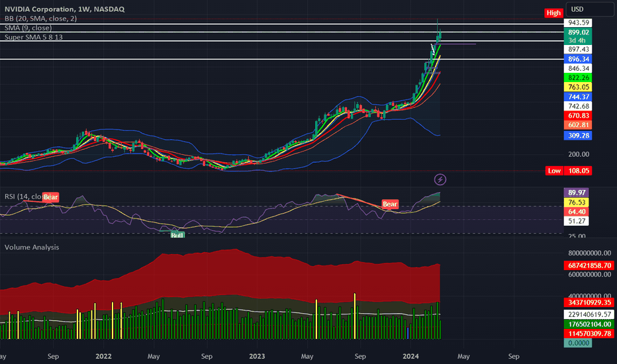Click the 897.43 price label
Image resolution: width=617 pixels, height=364 pixels.
(578, 49)
